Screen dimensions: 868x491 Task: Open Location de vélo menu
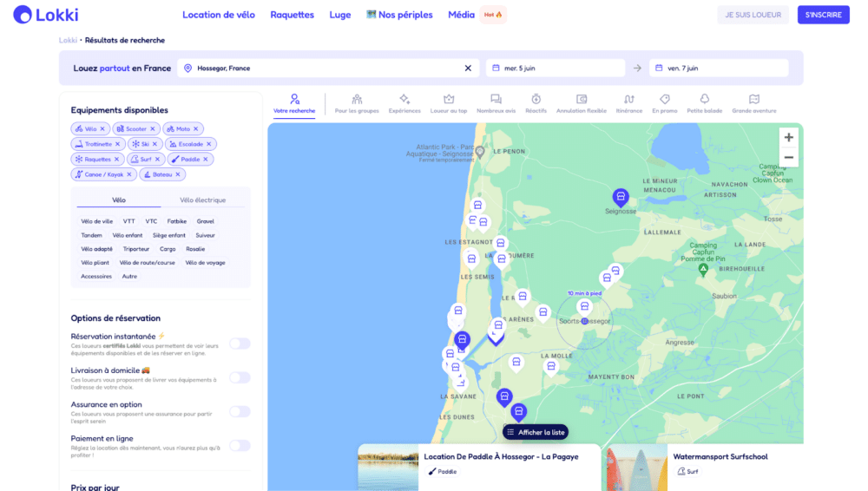(219, 15)
